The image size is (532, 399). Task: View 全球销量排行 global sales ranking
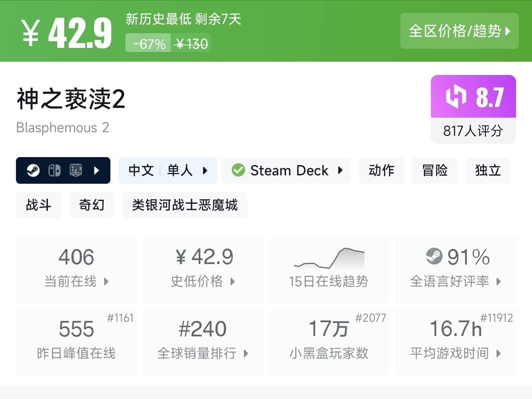203,342
